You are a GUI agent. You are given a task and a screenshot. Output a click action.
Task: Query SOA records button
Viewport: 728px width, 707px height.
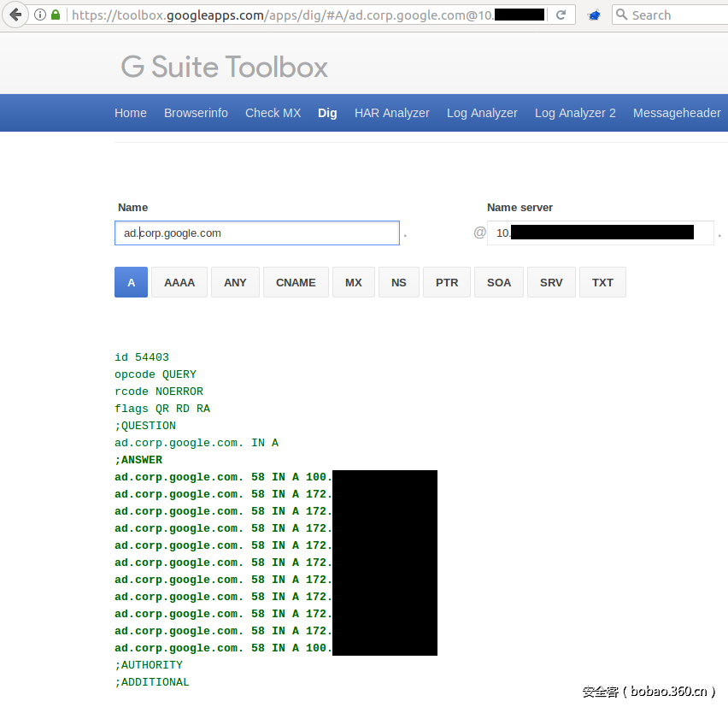click(x=499, y=282)
